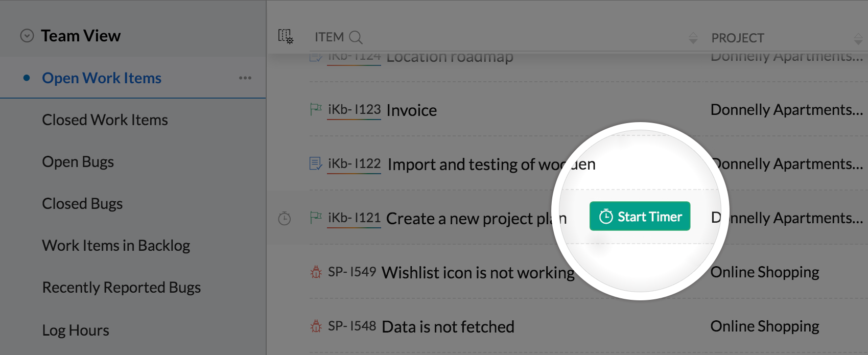Open more options for Open Work Items
The width and height of the screenshot is (868, 355).
[245, 78]
